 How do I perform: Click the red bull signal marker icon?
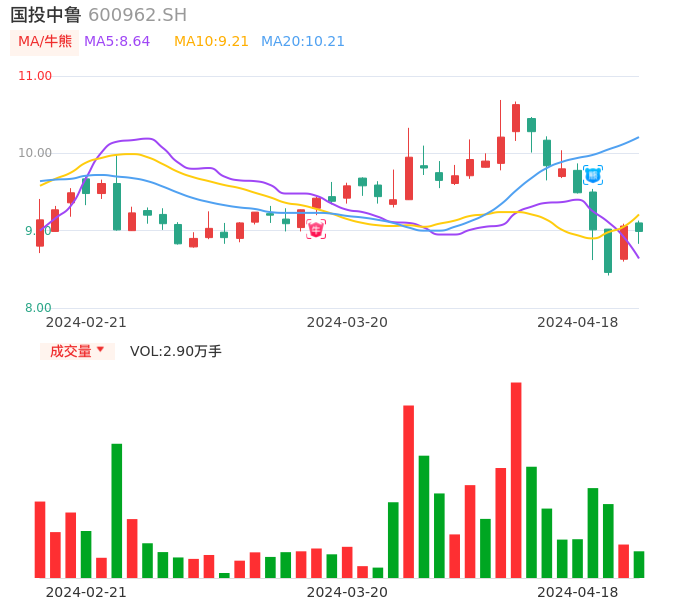click(x=316, y=229)
